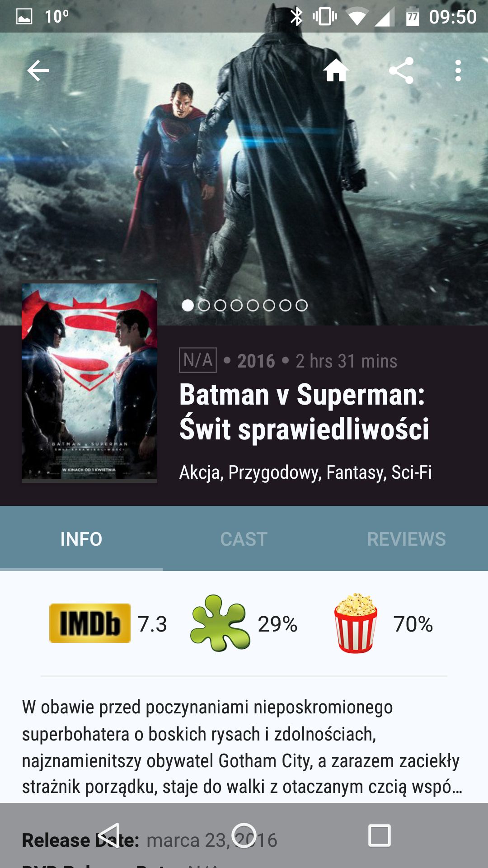Expand the truncated plot synopsis text
Screen dimensions: 488x868
tap(242, 747)
